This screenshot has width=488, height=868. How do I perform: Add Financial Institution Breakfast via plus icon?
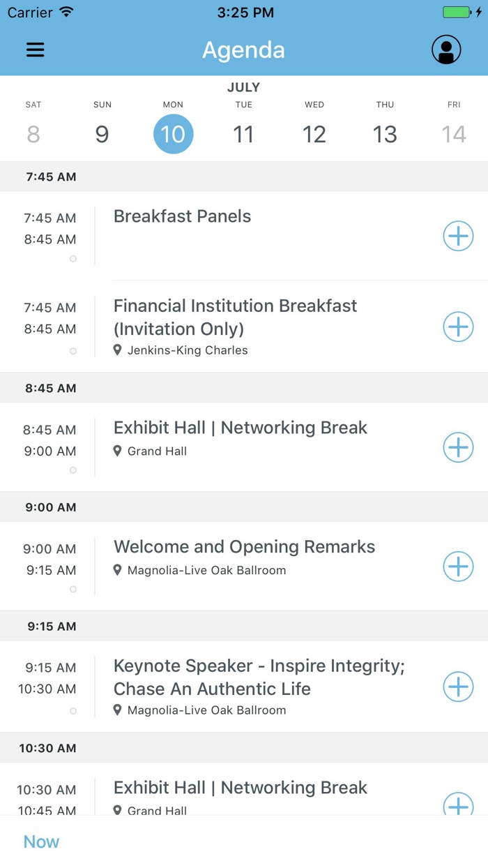pyautogui.click(x=458, y=327)
